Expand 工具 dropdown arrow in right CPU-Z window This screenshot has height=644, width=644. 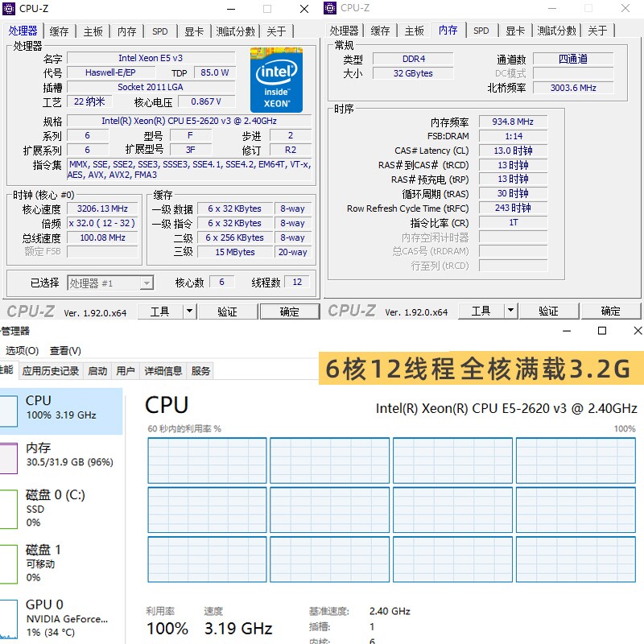point(510,311)
